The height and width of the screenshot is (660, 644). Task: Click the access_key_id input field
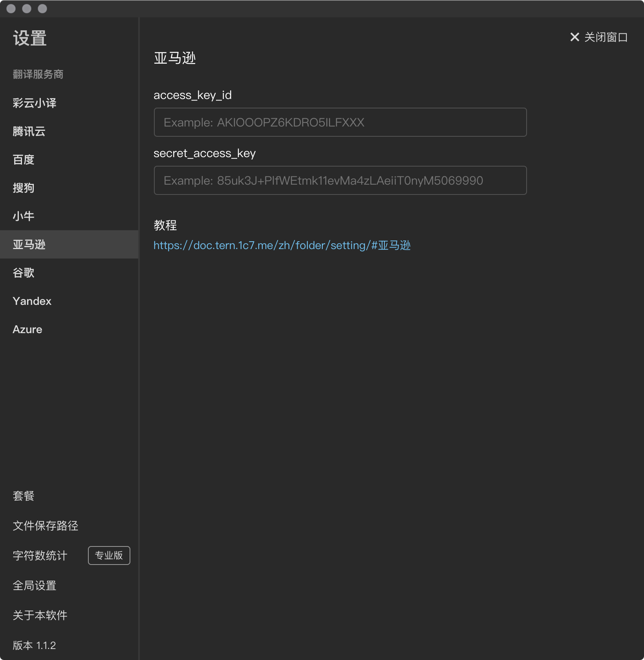click(340, 123)
